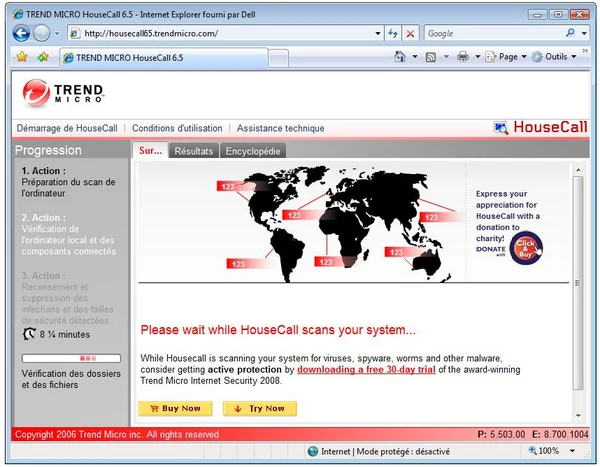Viewport: 600px width, 467px height.
Task: Open the downloading a free 30-day trial link
Action: point(366,369)
